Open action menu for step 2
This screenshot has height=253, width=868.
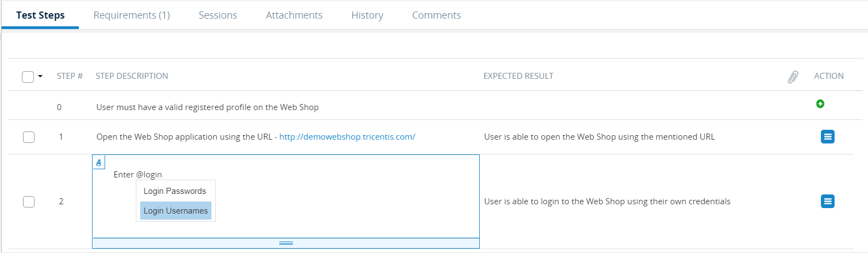(827, 202)
